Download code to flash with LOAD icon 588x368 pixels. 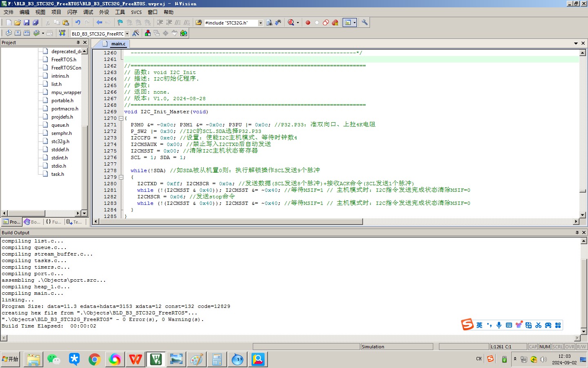[x=62, y=33]
